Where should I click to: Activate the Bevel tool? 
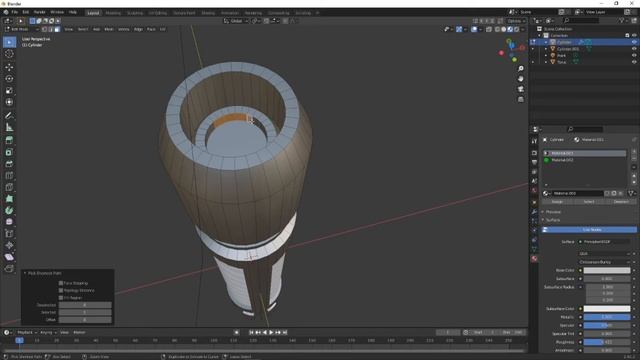[9, 164]
